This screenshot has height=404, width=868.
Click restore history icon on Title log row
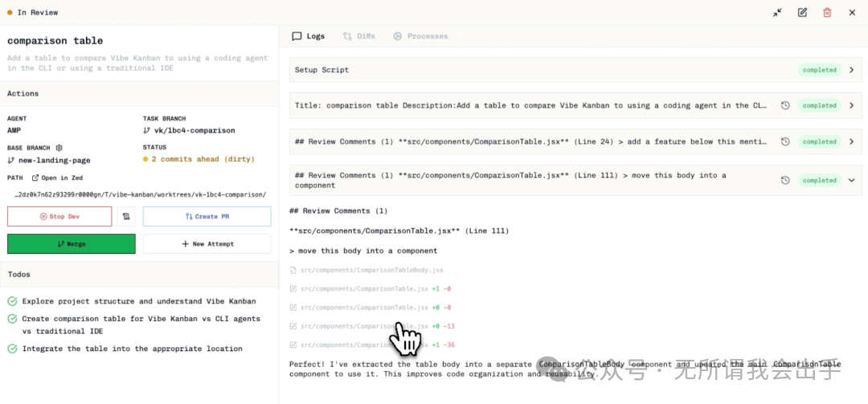[785, 105]
